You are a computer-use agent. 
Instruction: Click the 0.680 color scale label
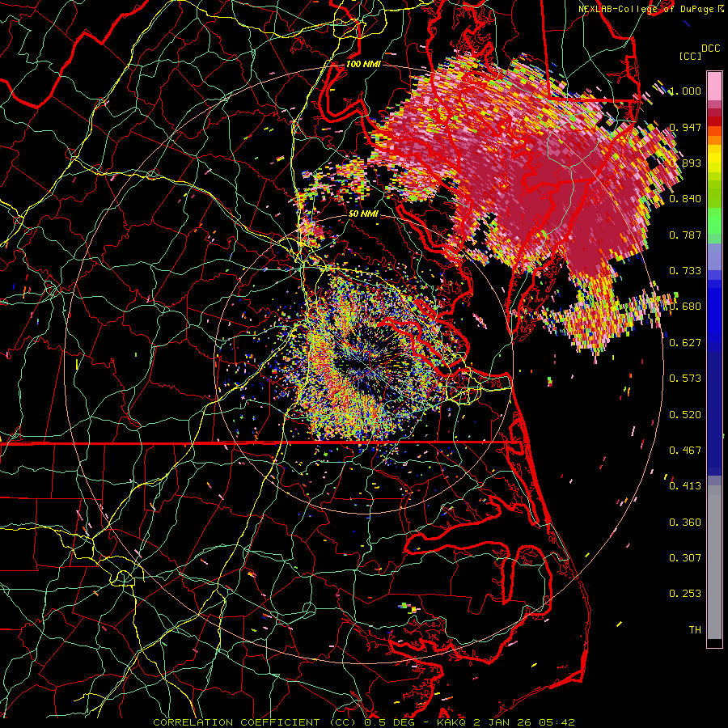tap(685, 307)
